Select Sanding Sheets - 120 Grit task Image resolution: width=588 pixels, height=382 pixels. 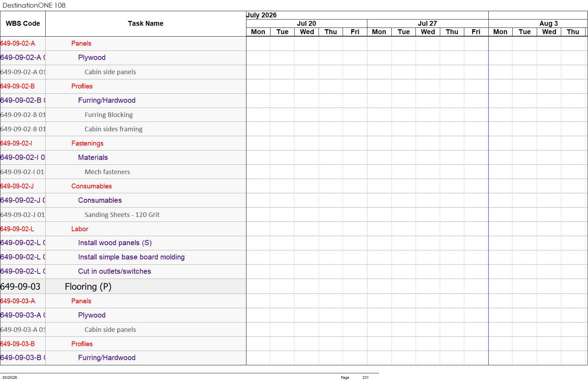(123, 215)
